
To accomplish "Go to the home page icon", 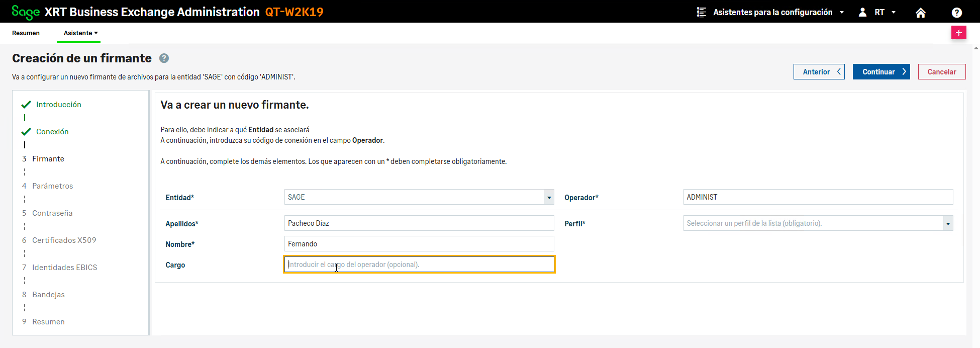I will 920,13.
